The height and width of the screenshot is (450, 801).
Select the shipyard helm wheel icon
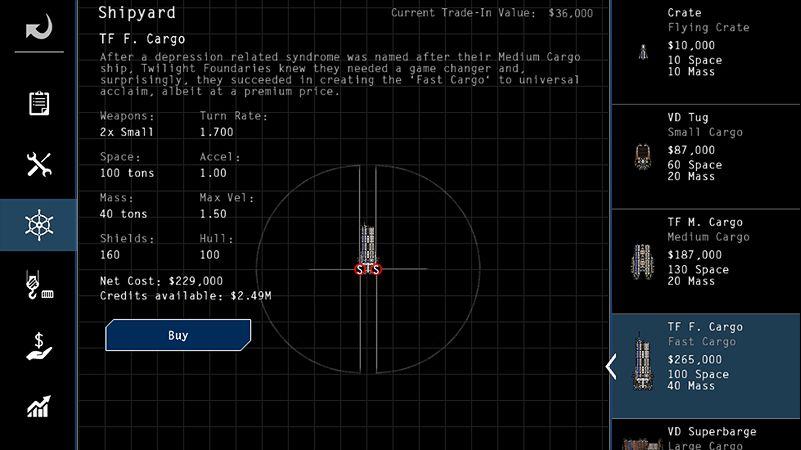[39, 225]
